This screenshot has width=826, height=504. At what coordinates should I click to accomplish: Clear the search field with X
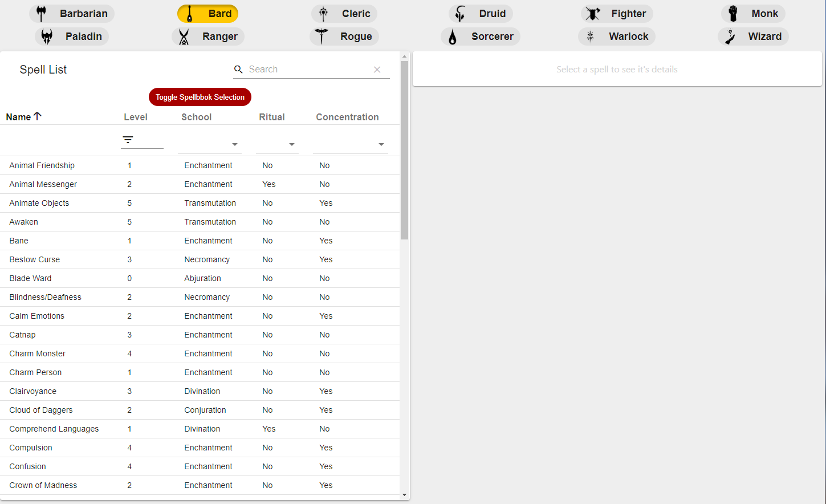(377, 70)
